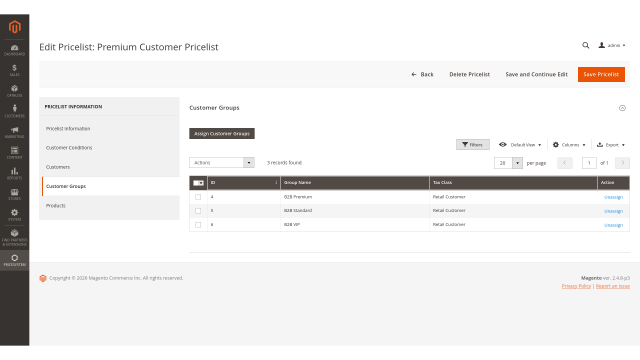Click the search magnifier icon

(586, 45)
